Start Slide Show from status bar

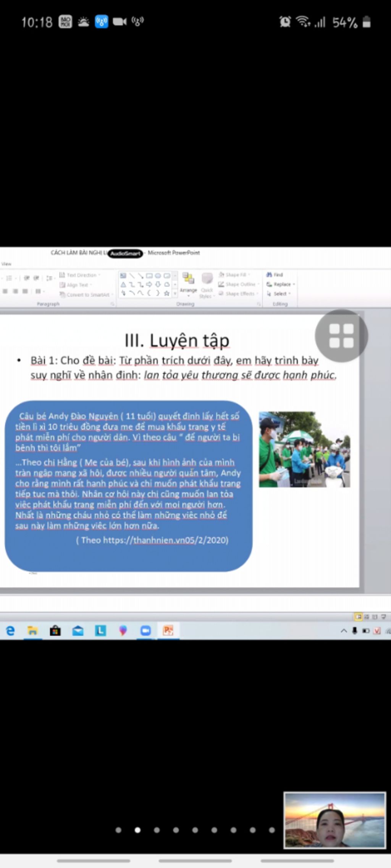pos(383,617)
